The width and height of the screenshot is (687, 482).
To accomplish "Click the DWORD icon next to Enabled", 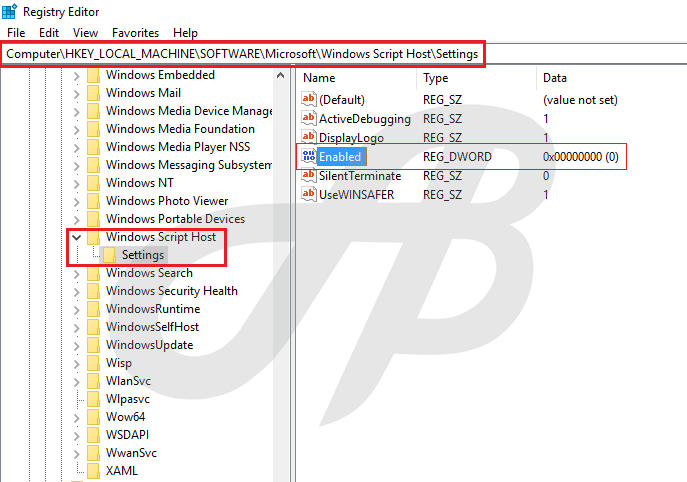I will pyautogui.click(x=309, y=157).
